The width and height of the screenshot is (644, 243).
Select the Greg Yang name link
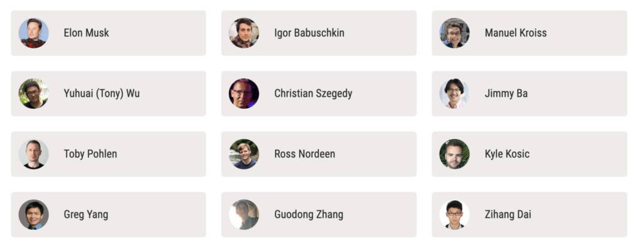(x=86, y=214)
